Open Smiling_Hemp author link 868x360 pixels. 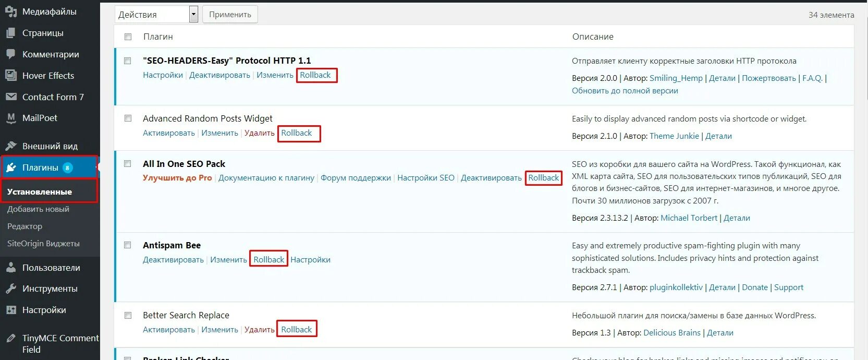676,78
